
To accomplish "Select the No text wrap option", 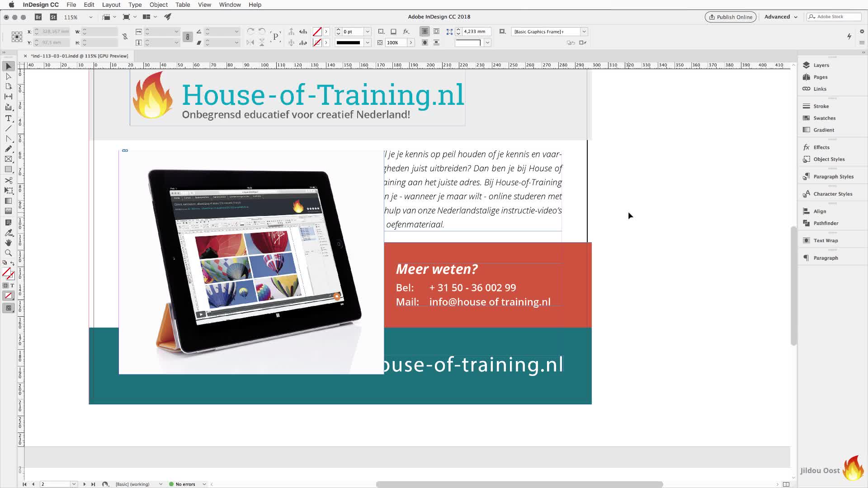I will (x=425, y=31).
